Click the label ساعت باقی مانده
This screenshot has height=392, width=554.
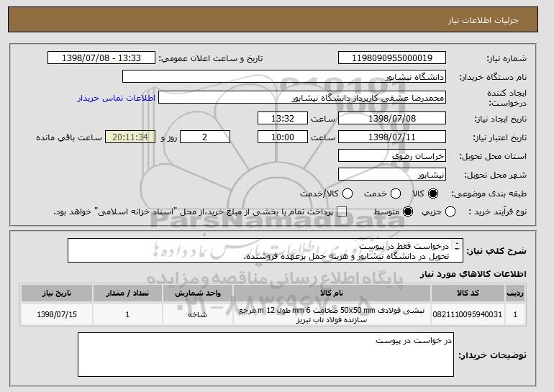tap(69, 137)
